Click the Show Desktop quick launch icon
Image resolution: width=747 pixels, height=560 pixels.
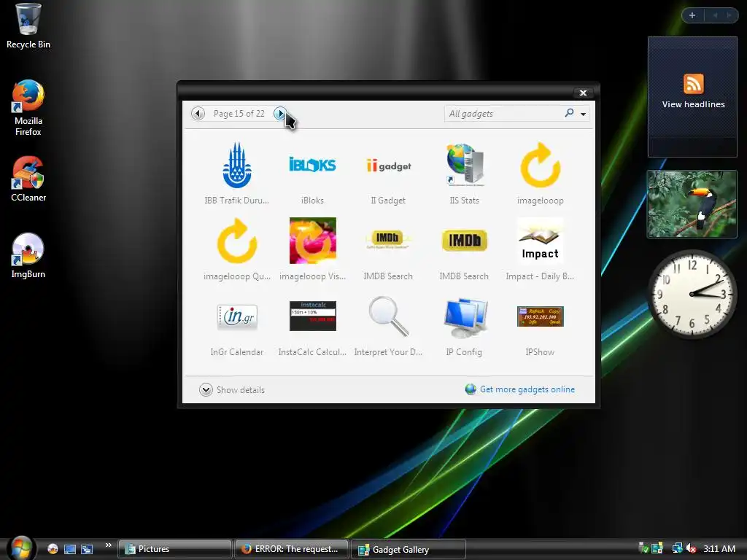tap(69, 549)
